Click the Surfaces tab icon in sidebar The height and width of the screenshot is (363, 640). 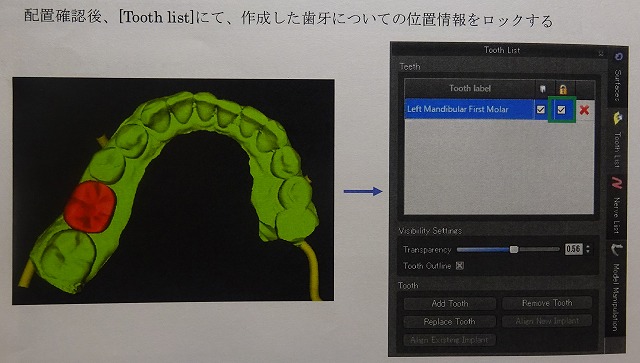click(619, 57)
